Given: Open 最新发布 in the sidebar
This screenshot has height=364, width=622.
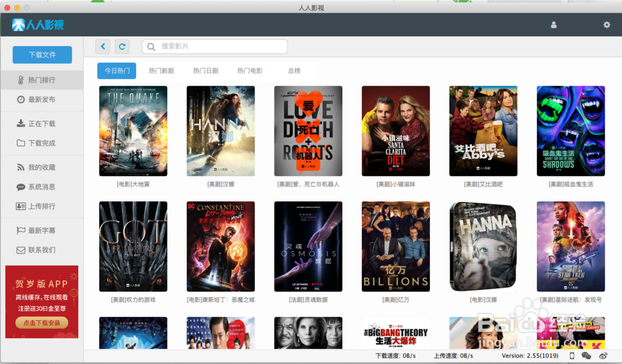Looking at the screenshot, I should click(42, 99).
